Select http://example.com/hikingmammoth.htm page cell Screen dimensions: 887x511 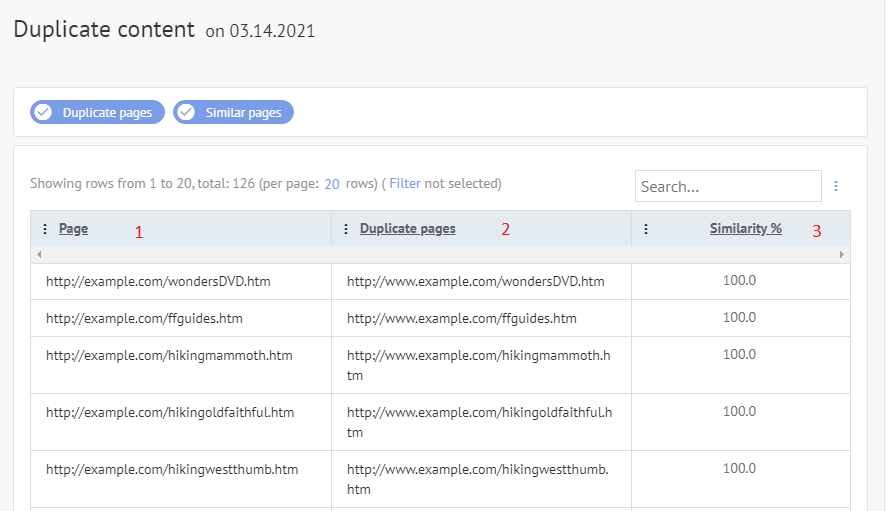click(x=169, y=355)
